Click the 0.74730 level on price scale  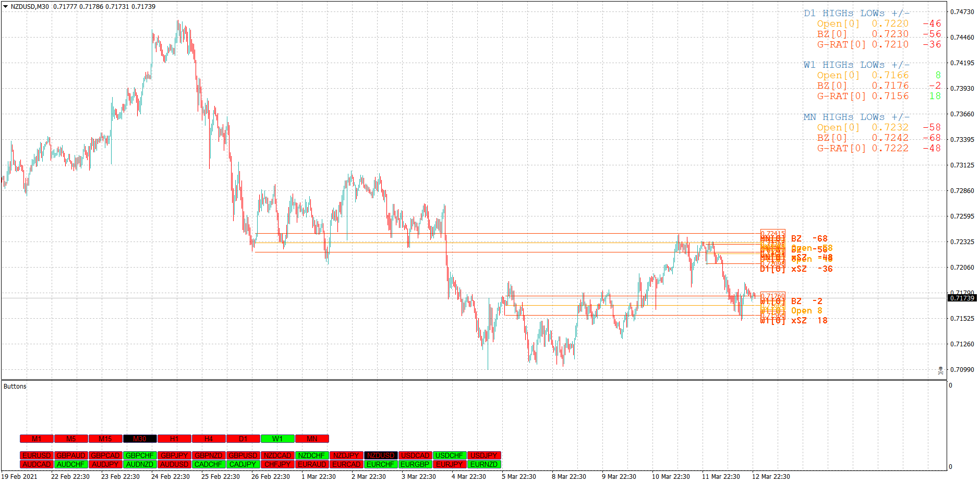coord(962,11)
